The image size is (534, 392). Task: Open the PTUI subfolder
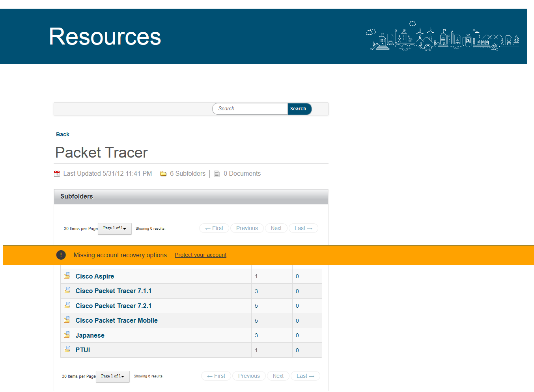[x=83, y=350]
